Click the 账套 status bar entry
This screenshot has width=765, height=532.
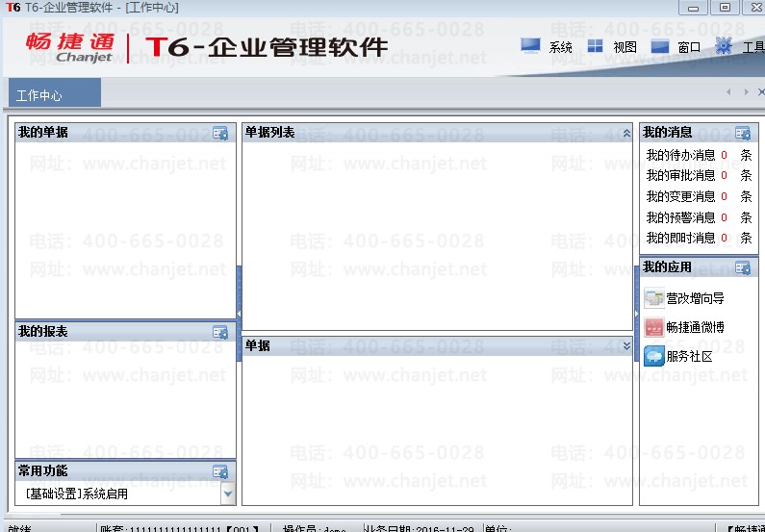tap(179, 528)
